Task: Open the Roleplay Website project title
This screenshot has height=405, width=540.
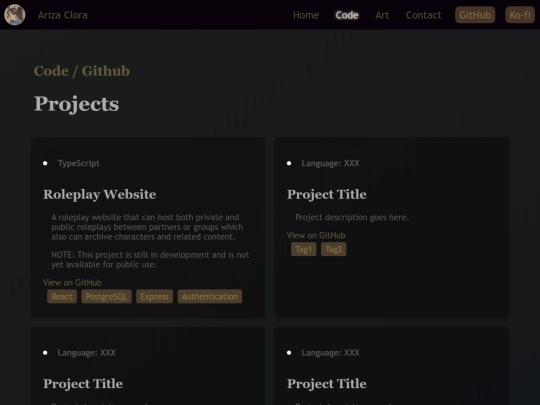Action: coord(100,194)
